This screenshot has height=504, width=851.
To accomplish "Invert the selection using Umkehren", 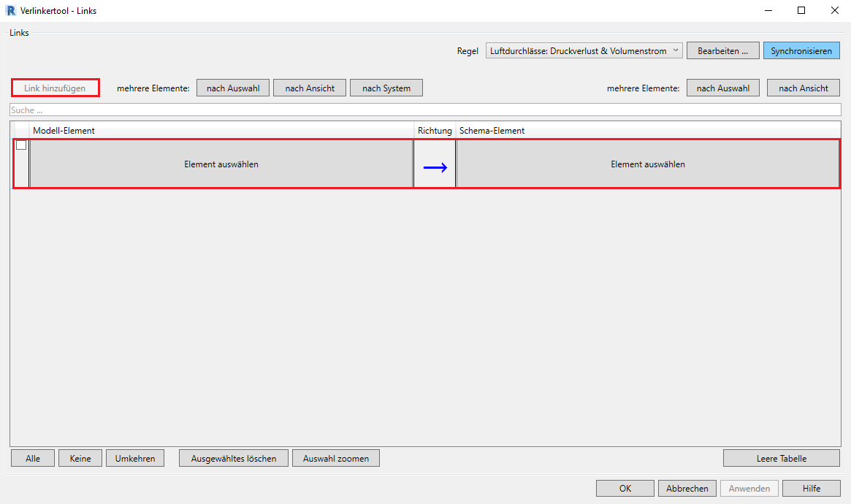I will tap(135, 458).
